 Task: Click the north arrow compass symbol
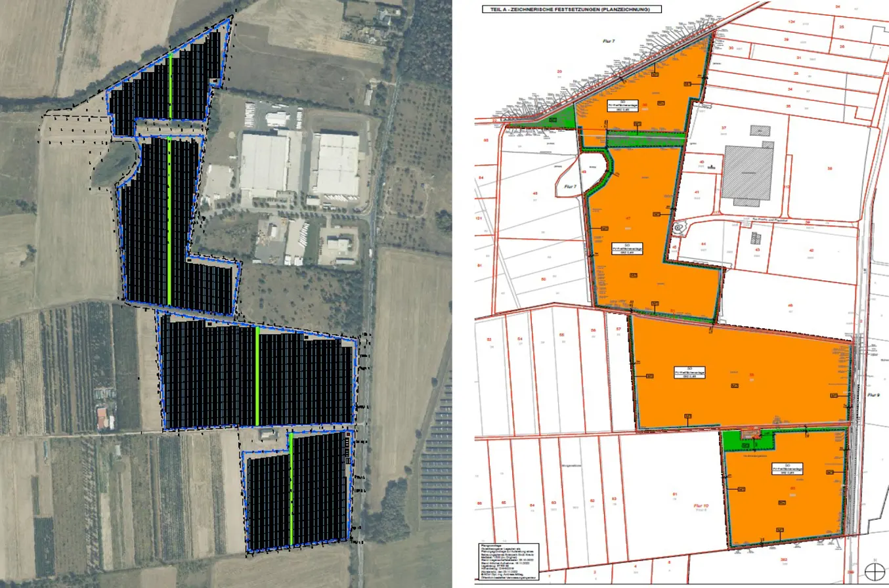pyautogui.click(x=875, y=572)
